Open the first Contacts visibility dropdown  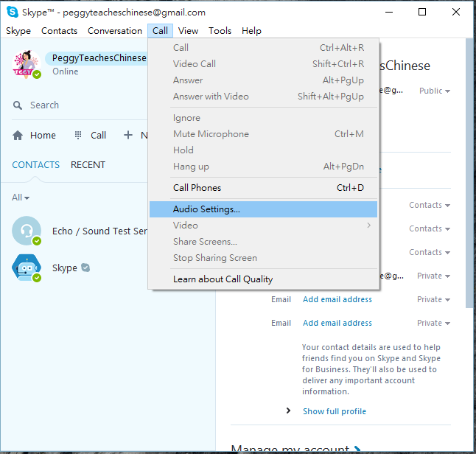pos(430,206)
